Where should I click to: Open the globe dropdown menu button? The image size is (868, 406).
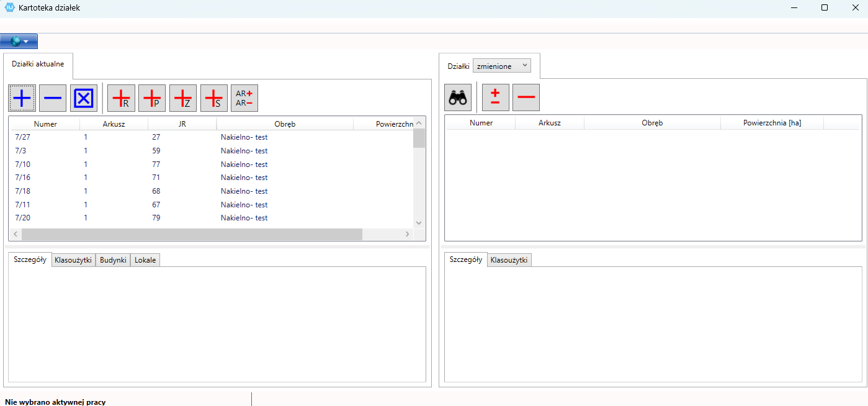coord(19,42)
